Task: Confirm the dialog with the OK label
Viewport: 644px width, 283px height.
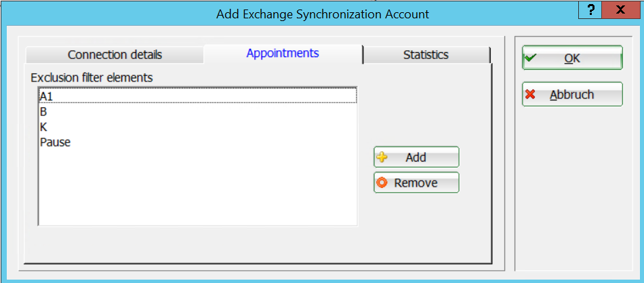Action: tap(572, 58)
